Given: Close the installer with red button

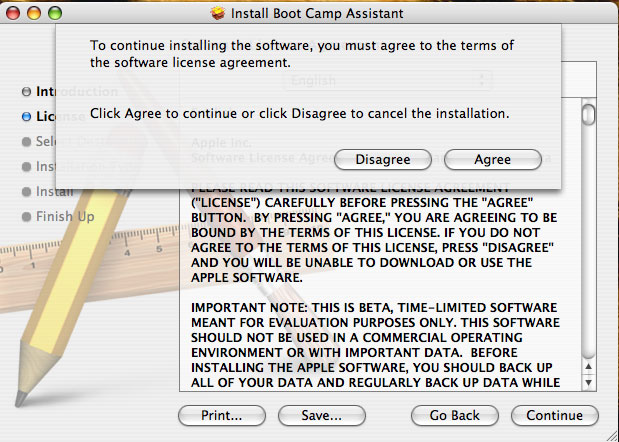Looking at the screenshot, I should 14,14.
